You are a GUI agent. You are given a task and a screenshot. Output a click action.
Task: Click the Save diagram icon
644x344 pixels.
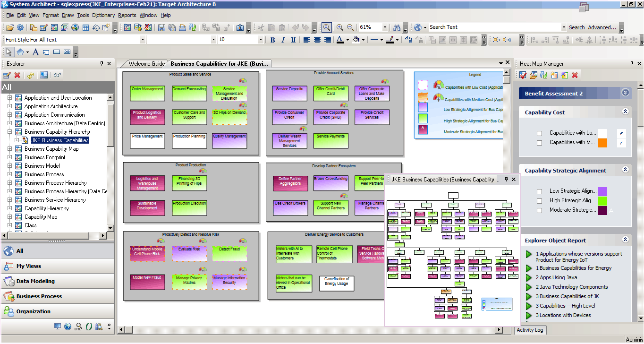(161, 27)
